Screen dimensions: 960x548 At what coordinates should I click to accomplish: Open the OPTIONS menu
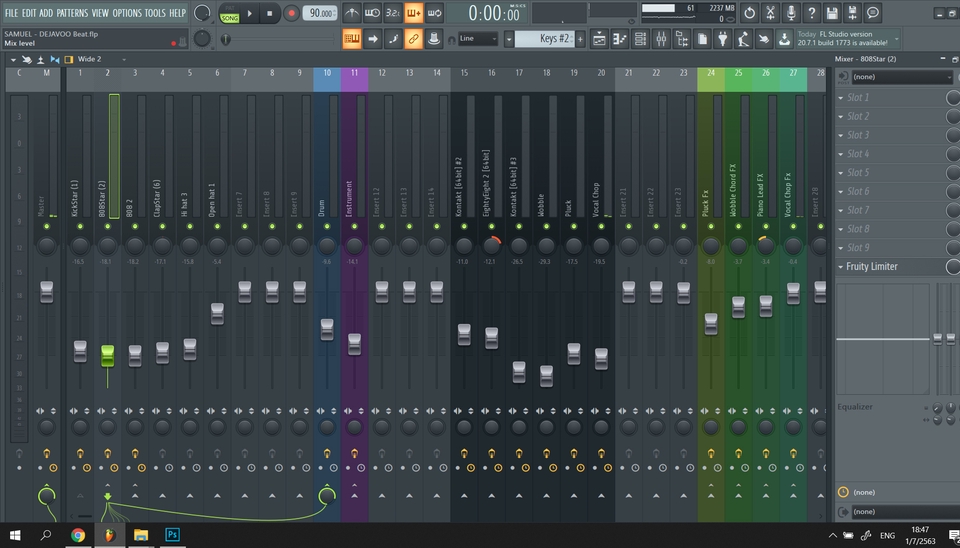tap(127, 13)
